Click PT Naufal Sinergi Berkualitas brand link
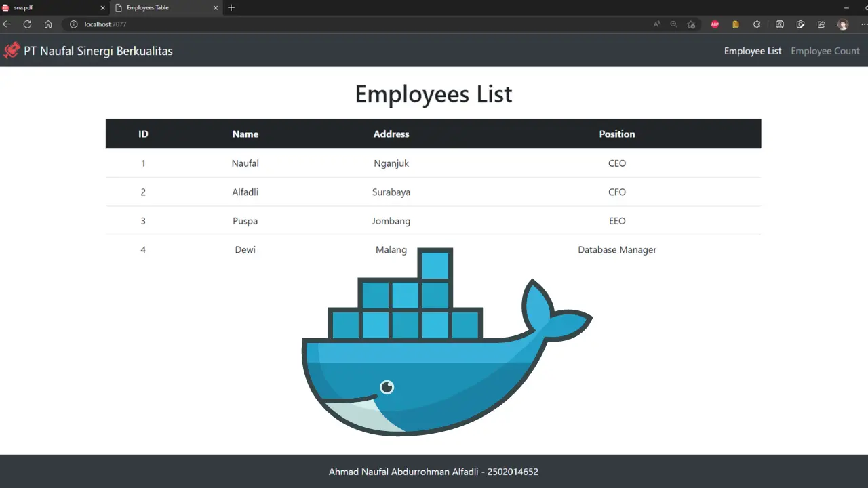Viewport: 868px width, 488px height. [98, 51]
